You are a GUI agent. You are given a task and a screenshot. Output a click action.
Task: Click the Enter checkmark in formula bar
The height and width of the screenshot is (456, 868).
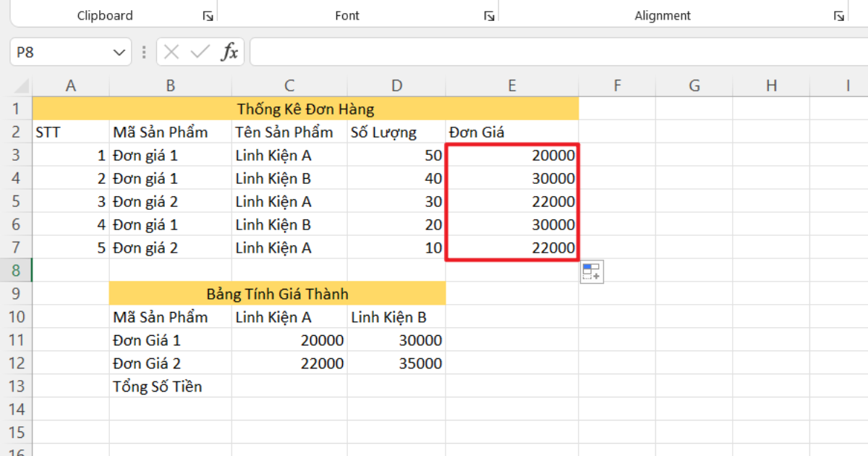coord(200,52)
